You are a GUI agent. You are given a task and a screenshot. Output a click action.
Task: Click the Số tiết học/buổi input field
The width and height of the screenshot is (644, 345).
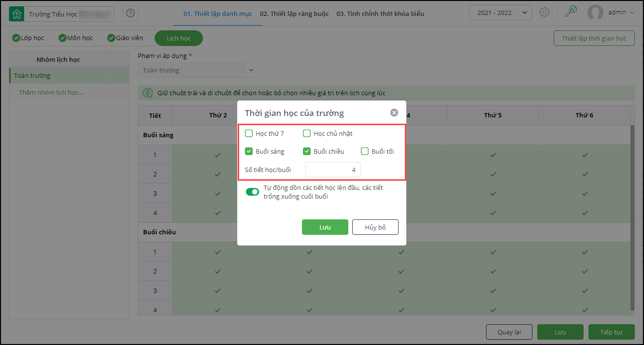tap(333, 170)
